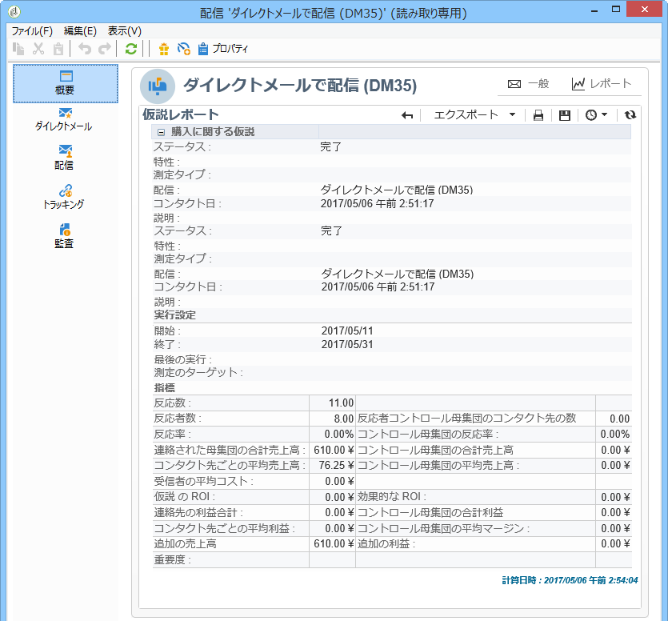Click the tracking orange-blue toolbar icon
The image size is (672, 621).
pos(184,49)
